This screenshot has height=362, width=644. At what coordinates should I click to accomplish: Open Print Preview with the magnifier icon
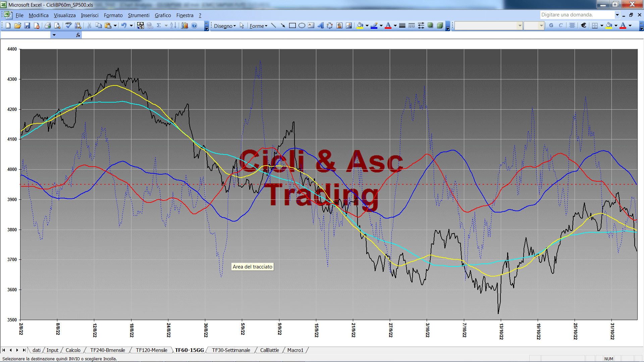click(x=57, y=25)
